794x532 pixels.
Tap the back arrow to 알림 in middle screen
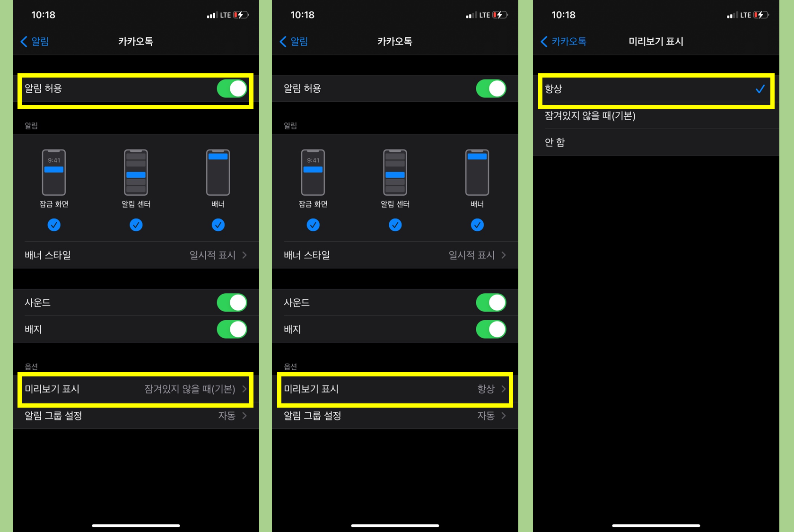pyautogui.click(x=283, y=42)
